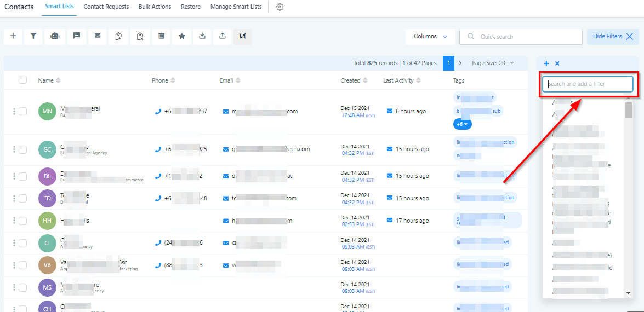The image size is (644, 312).
Task: Click the add contact plus icon
Action: [x=13, y=36]
